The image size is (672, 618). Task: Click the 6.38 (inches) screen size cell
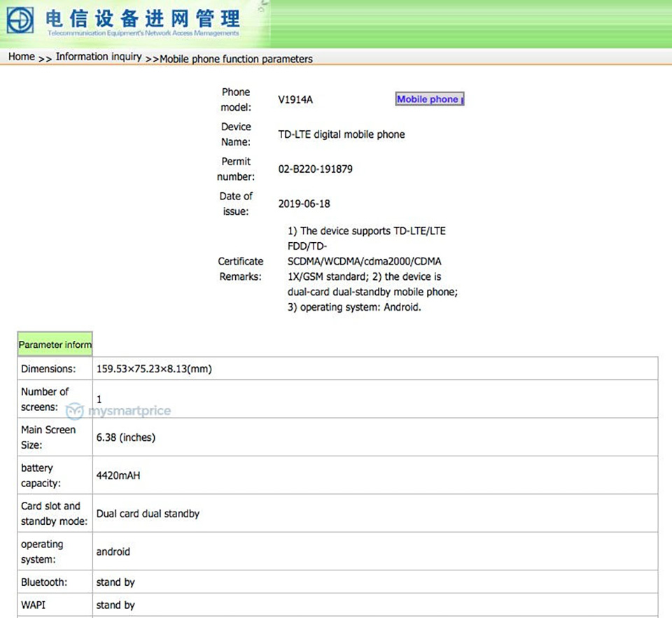(126, 437)
